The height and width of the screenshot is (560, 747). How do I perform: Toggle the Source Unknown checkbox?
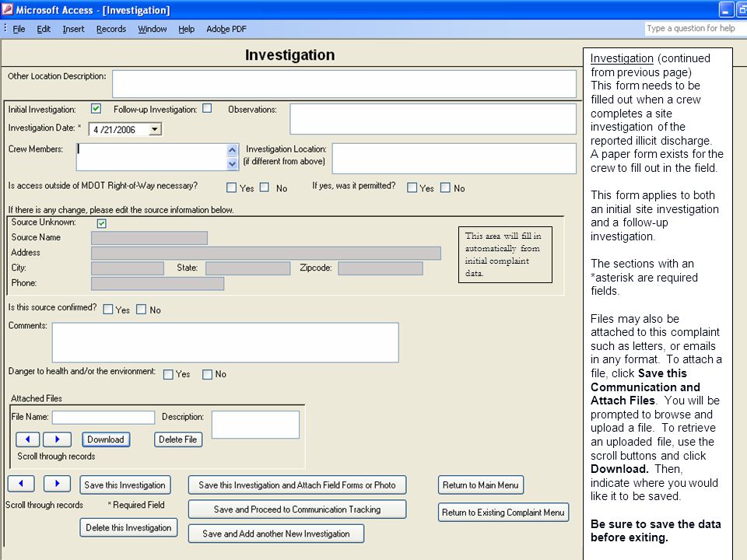tap(101, 223)
